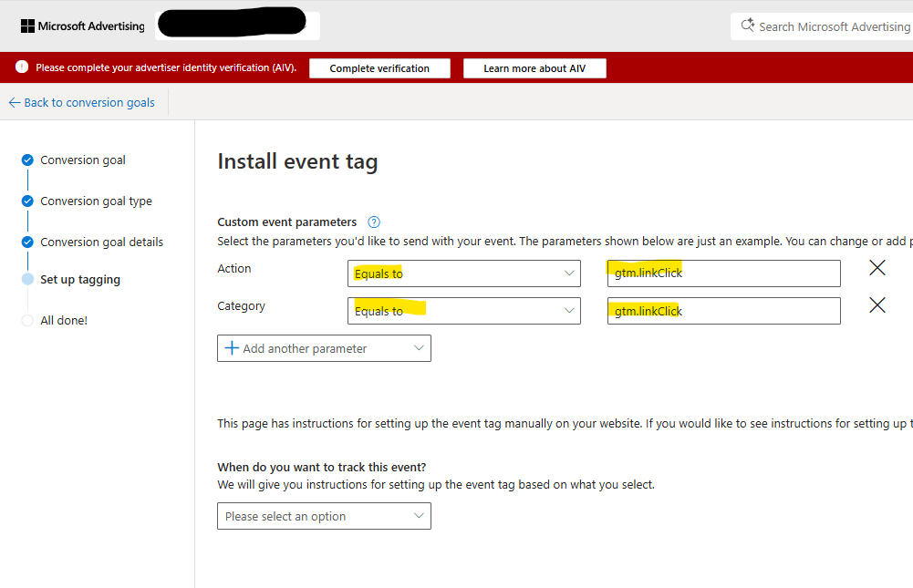Click the Conversion goal step checkmark
This screenshot has width=913, height=588.
click(27, 160)
